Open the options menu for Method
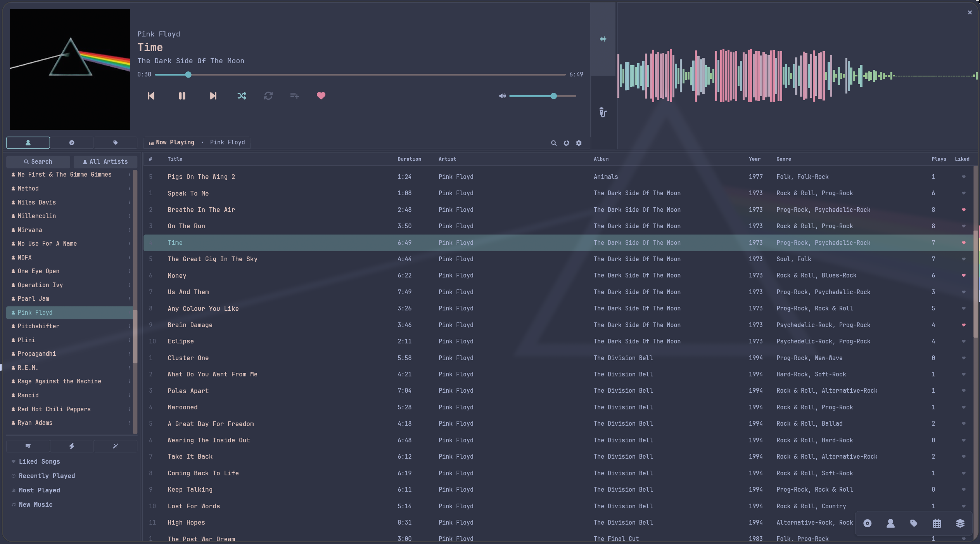Screen dimensions: 980x544 (130, 189)
